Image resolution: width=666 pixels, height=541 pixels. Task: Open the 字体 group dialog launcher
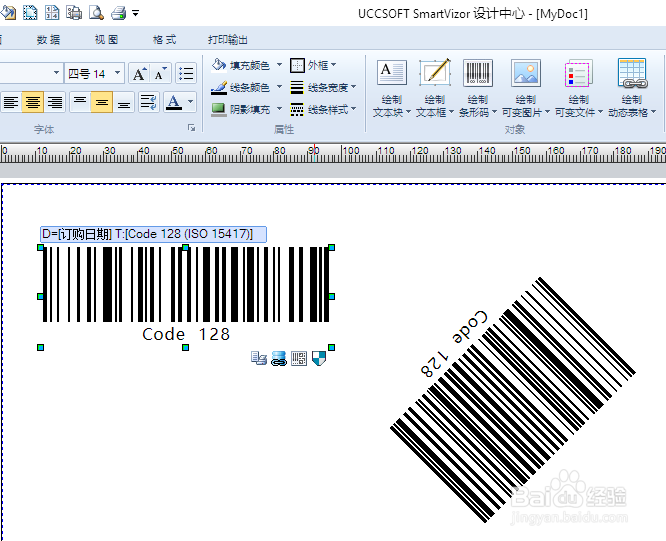192,128
